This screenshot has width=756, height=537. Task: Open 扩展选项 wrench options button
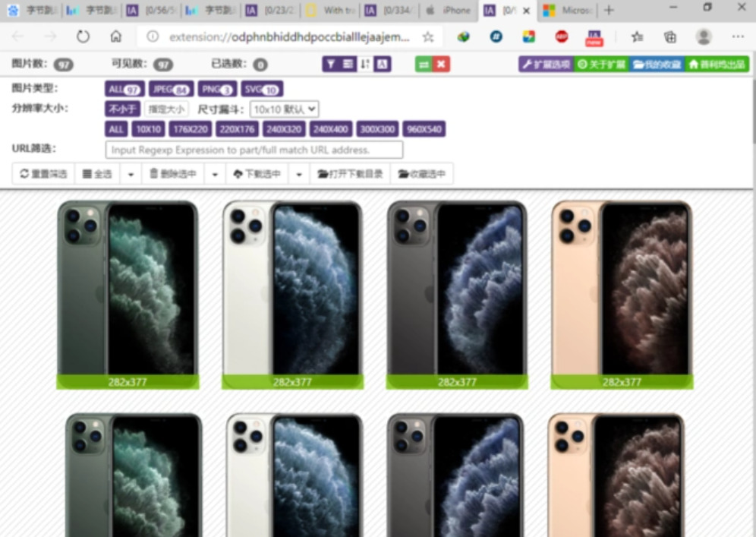[x=547, y=64]
